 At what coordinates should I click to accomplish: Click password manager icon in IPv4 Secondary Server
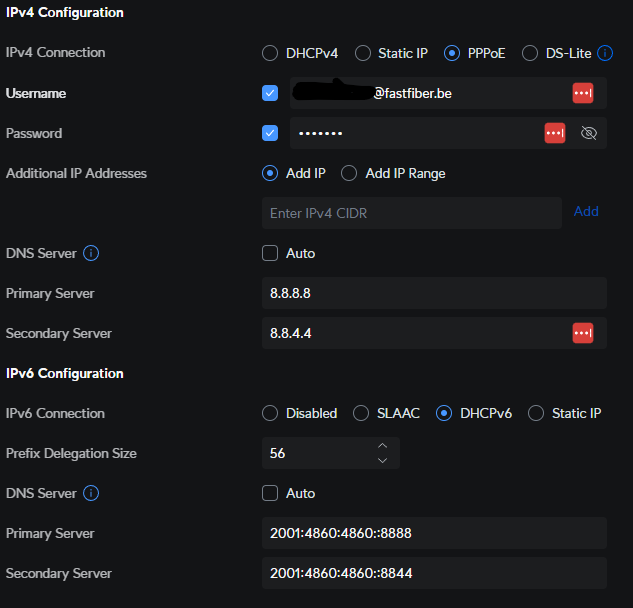coord(582,333)
